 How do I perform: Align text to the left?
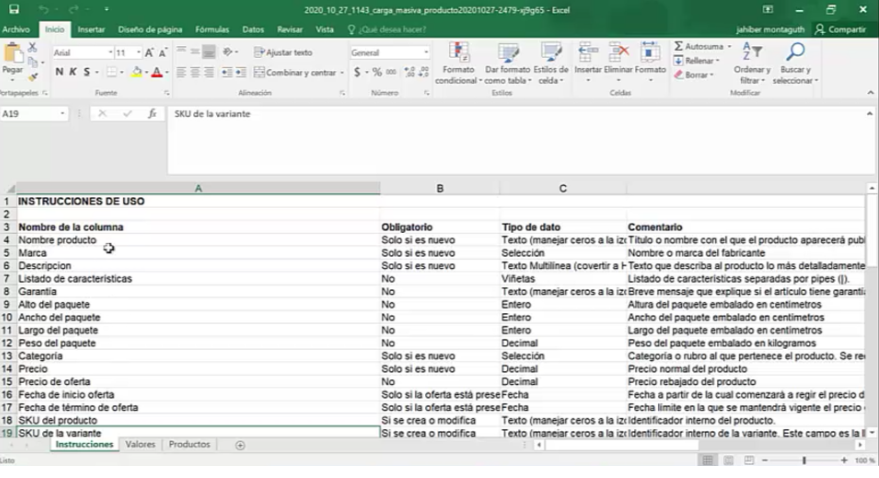click(181, 72)
